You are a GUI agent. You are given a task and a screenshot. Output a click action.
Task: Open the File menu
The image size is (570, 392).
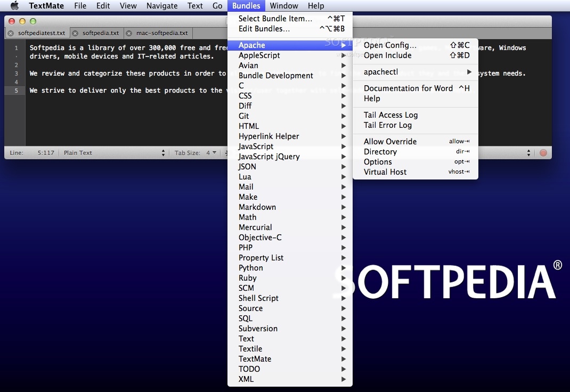click(x=80, y=5)
